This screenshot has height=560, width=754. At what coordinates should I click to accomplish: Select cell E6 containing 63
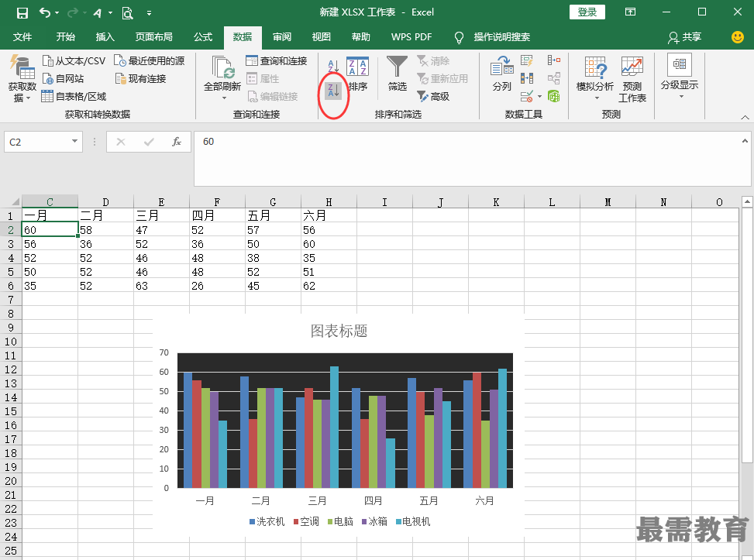pos(161,286)
